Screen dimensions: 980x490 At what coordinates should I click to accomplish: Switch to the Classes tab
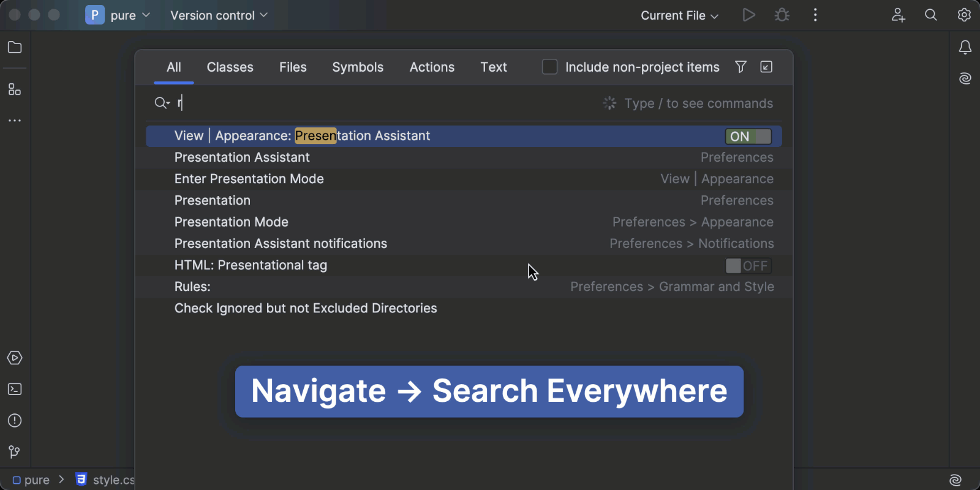[230, 67]
